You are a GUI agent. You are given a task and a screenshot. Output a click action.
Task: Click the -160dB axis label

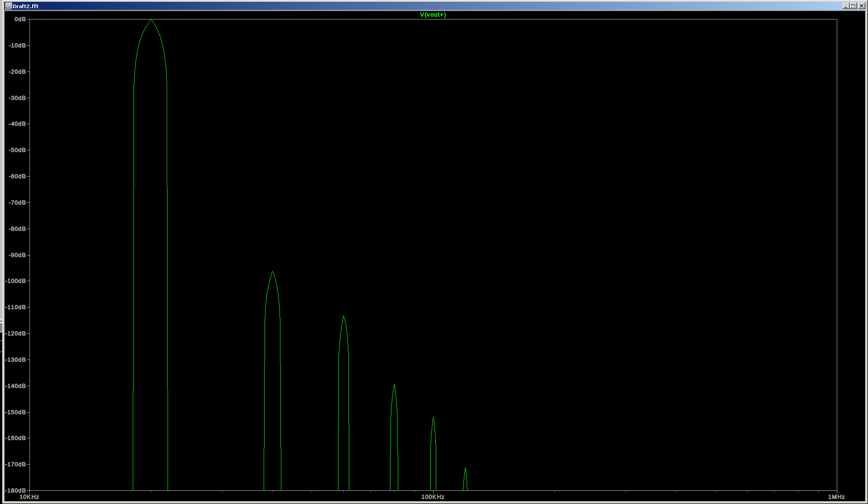(x=16, y=438)
